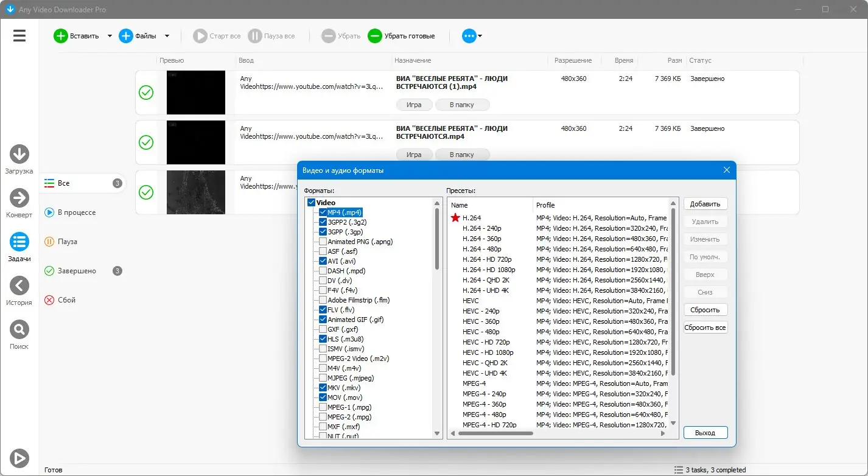
Task: Click the green Вставить plus icon
Action: point(61,36)
